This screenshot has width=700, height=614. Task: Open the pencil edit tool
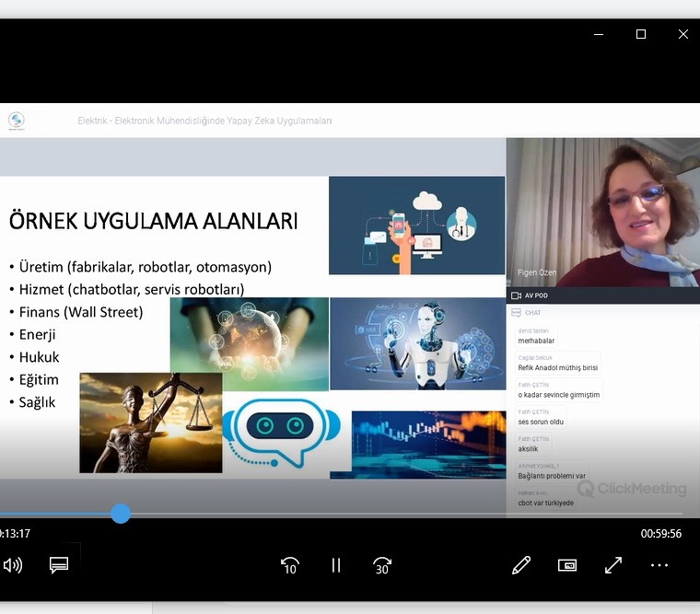click(x=521, y=565)
